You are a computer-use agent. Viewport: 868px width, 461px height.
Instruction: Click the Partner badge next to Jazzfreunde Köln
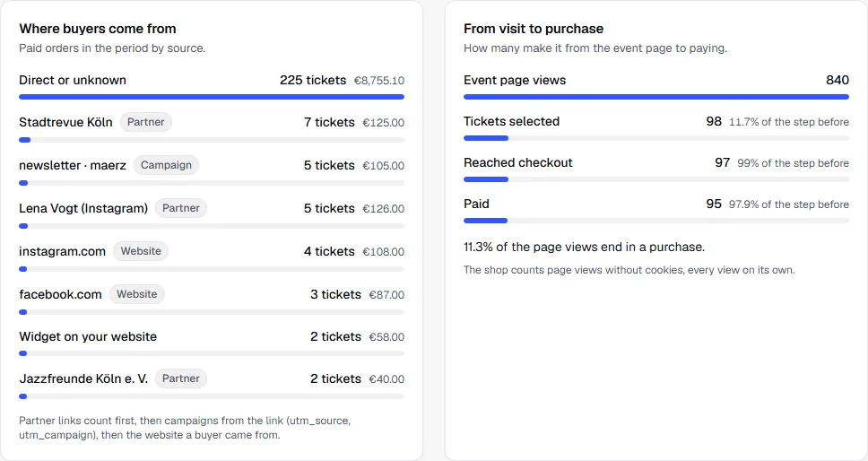(180, 378)
